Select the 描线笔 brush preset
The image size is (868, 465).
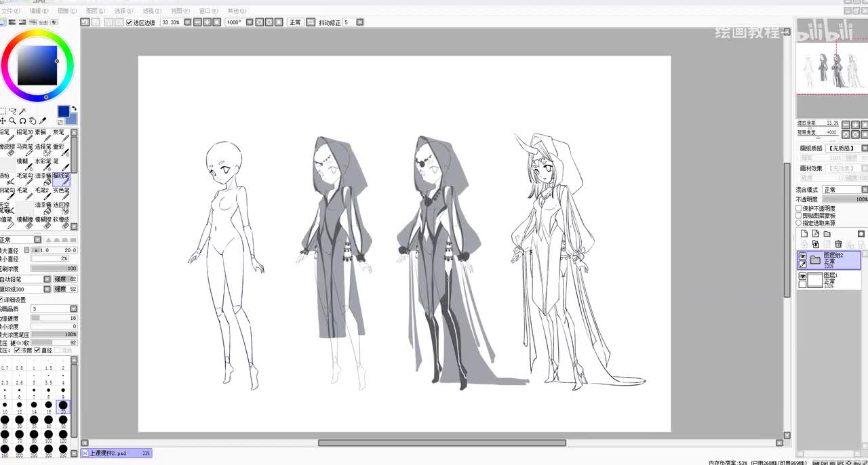tap(61, 180)
